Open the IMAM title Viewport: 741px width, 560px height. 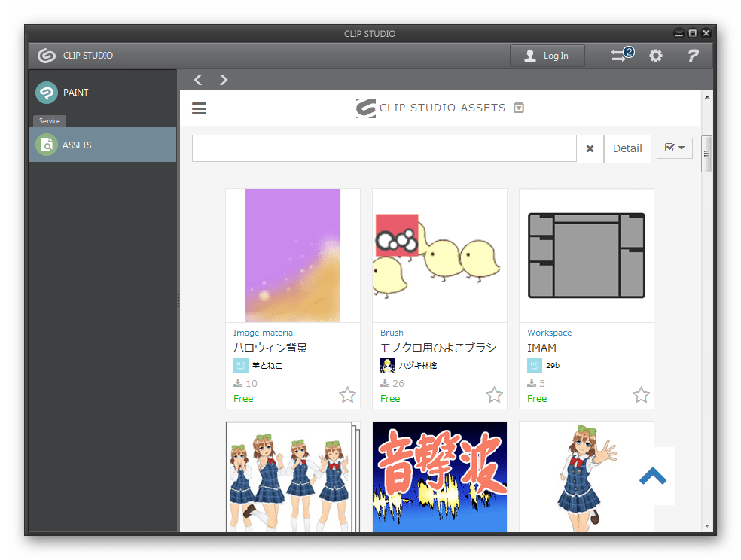(541, 348)
